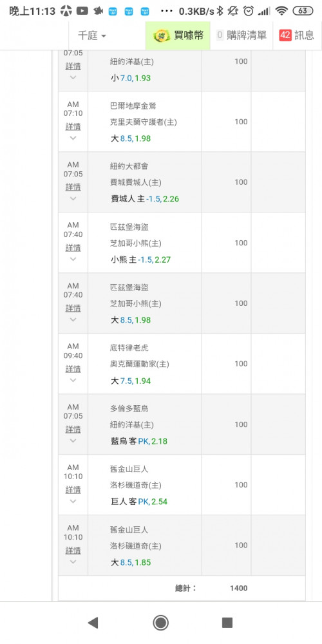The height and width of the screenshot is (644, 322).
Task: Tap the 0 count badge beside 購牌清單
Action: (220, 35)
